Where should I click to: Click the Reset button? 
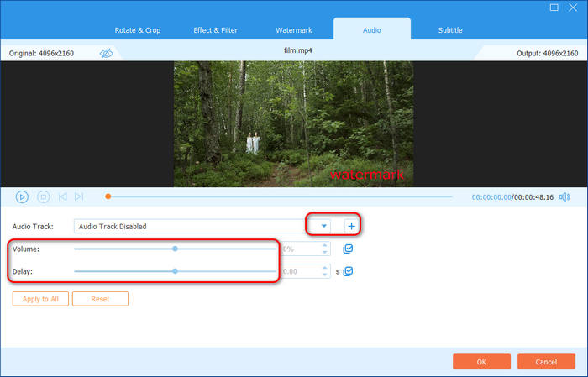click(x=100, y=299)
